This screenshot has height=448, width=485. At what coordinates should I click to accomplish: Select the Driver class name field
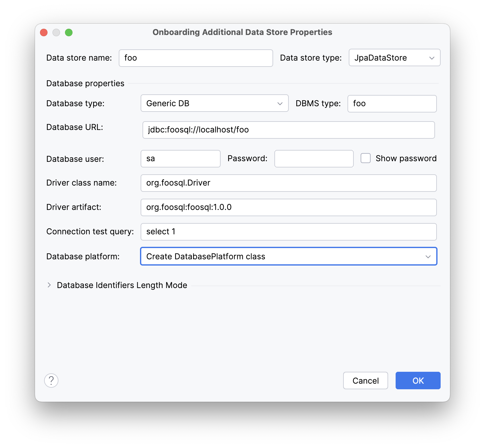point(288,183)
